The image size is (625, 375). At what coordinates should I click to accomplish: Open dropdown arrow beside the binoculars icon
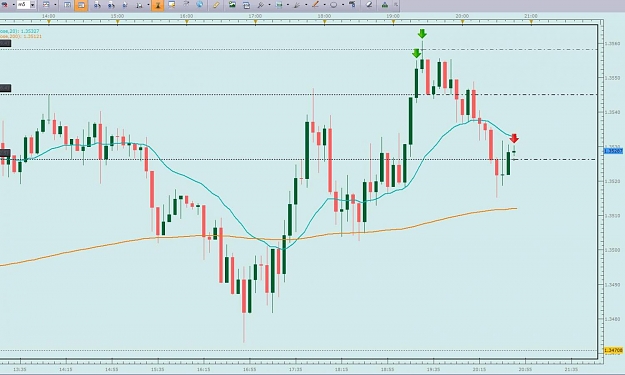pos(148,5)
